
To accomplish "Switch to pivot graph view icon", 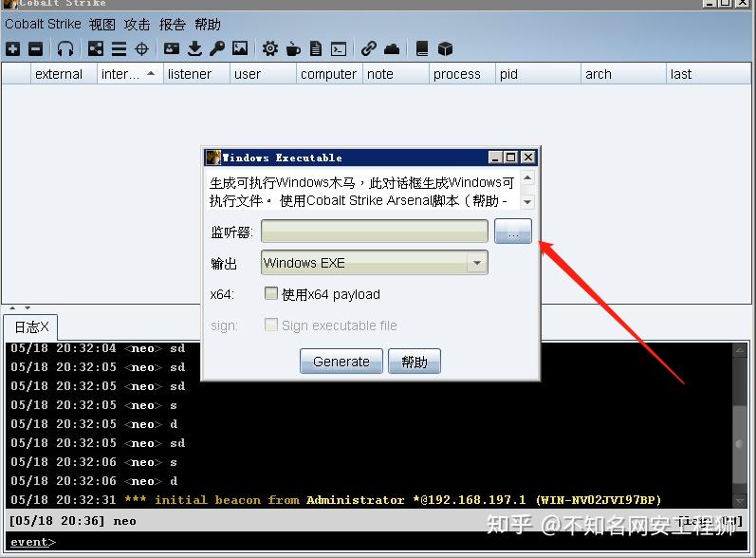I will (96, 48).
